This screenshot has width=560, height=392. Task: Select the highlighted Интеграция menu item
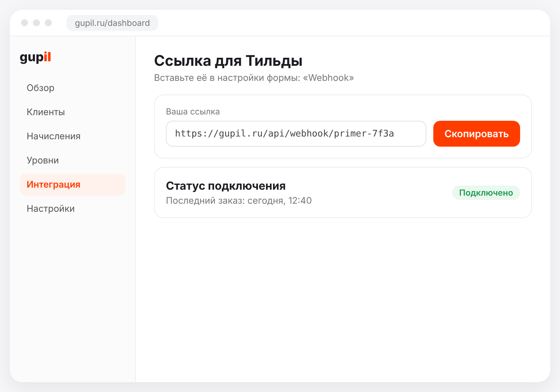pyautogui.click(x=72, y=184)
